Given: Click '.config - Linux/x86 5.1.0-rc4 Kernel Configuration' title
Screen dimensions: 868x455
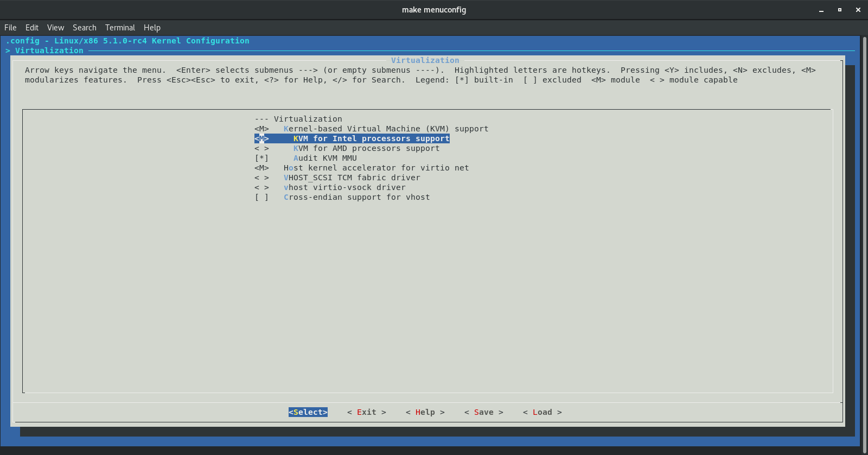Looking at the screenshot, I should (127, 41).
